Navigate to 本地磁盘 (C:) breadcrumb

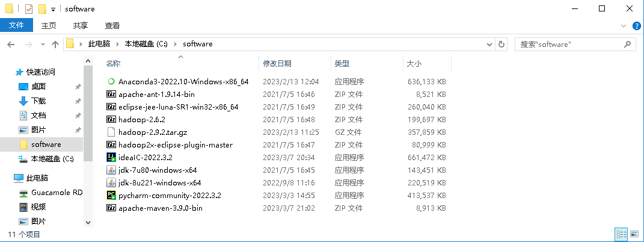[146, 44]
